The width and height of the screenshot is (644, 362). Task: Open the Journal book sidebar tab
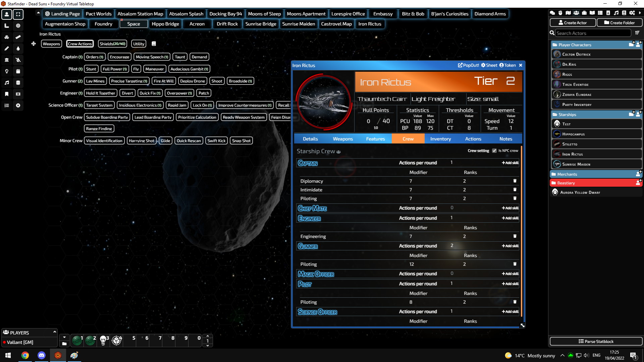592,13
